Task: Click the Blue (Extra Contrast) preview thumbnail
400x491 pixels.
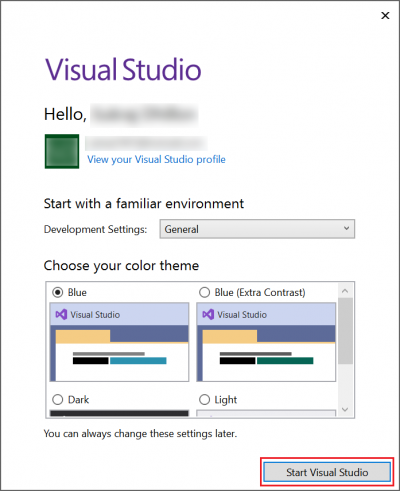Action: pyautogui.click(x=266, y=342)
